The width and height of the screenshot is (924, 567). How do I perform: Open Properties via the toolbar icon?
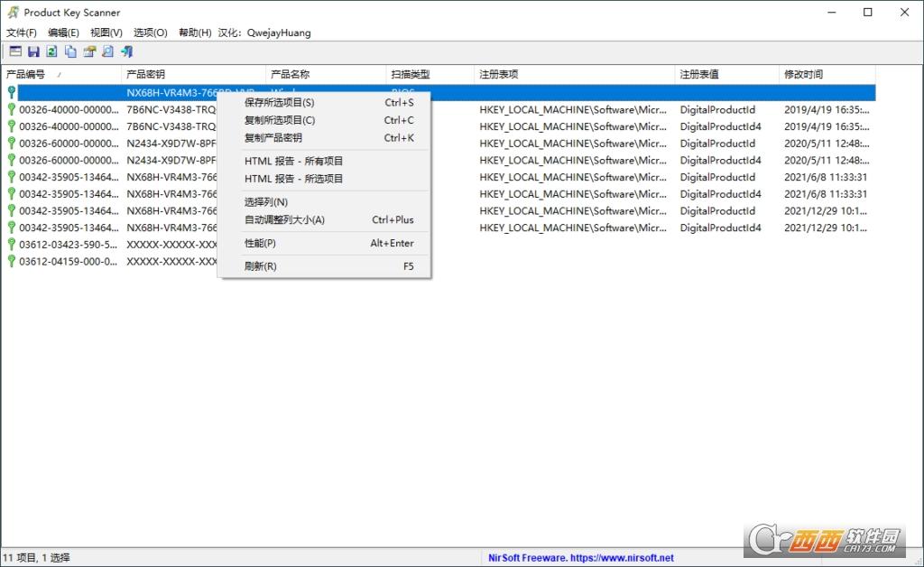tap(89, 51)
